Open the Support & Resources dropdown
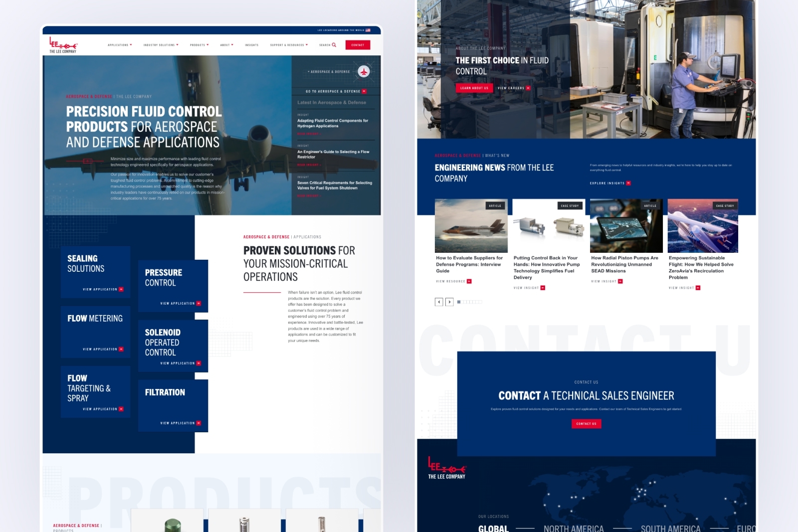 pos(289,45)
